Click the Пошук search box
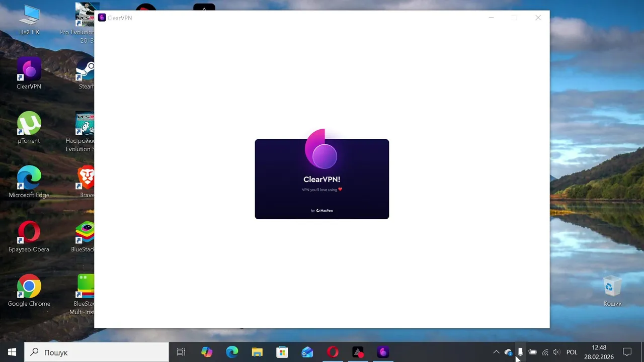644x362 pixels. point(97,352)
